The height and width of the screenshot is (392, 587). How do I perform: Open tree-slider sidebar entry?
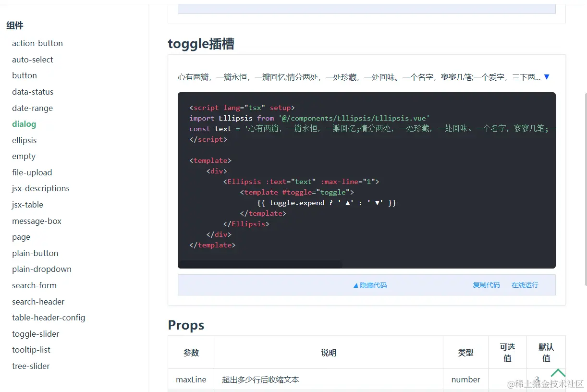[31, 366]
